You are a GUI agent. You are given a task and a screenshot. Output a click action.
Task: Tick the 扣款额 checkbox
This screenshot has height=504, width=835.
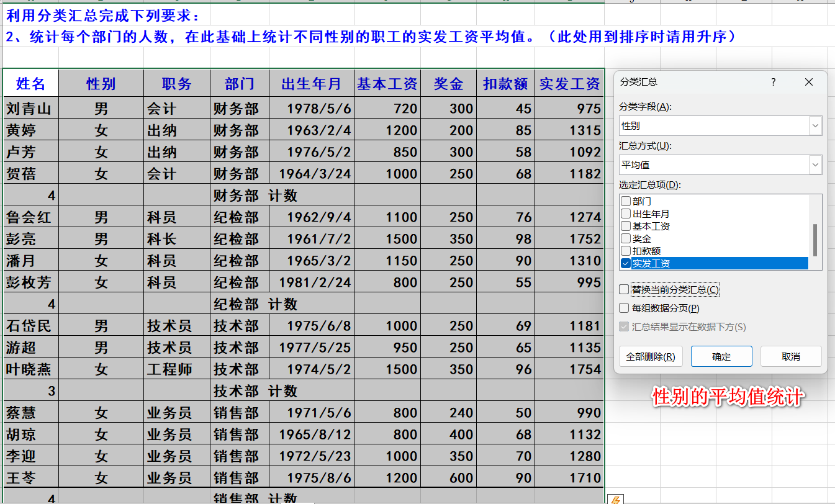tap(626, 251)
